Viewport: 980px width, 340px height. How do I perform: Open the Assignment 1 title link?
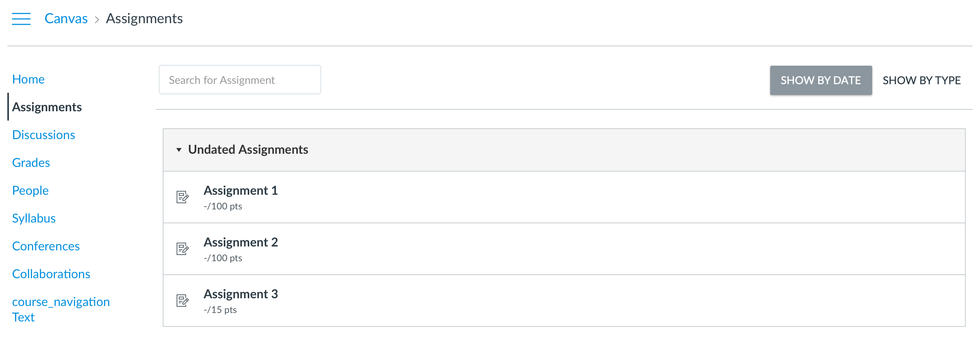(x=241, y=190)
